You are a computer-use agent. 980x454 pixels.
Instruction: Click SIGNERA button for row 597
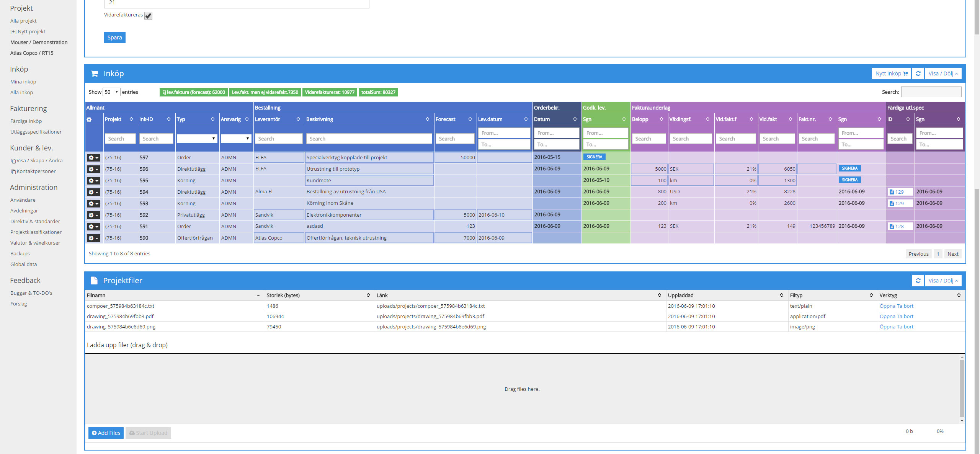pos(594,157)
